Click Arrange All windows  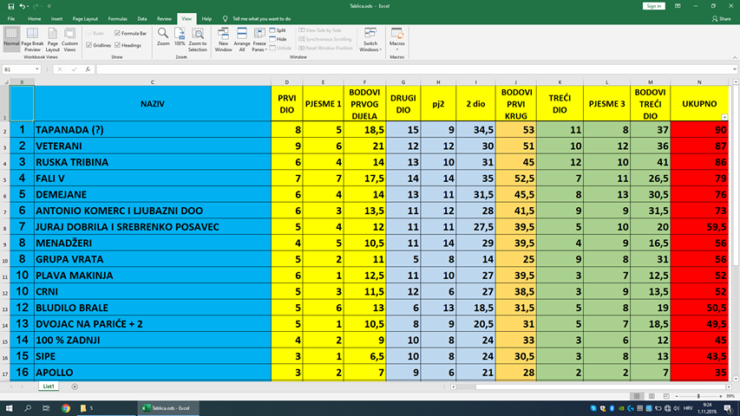click(242, 39)
